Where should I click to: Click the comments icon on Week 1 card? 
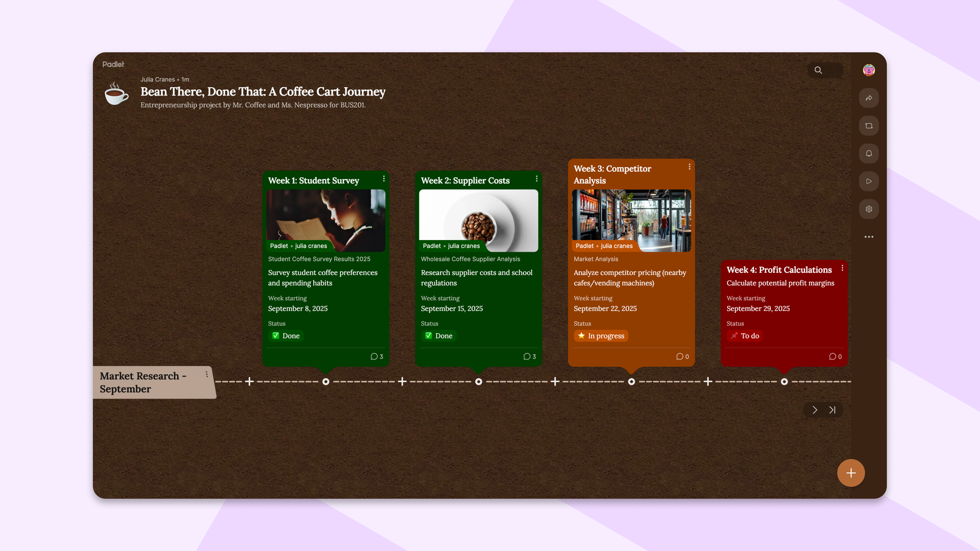click(376, 356)
